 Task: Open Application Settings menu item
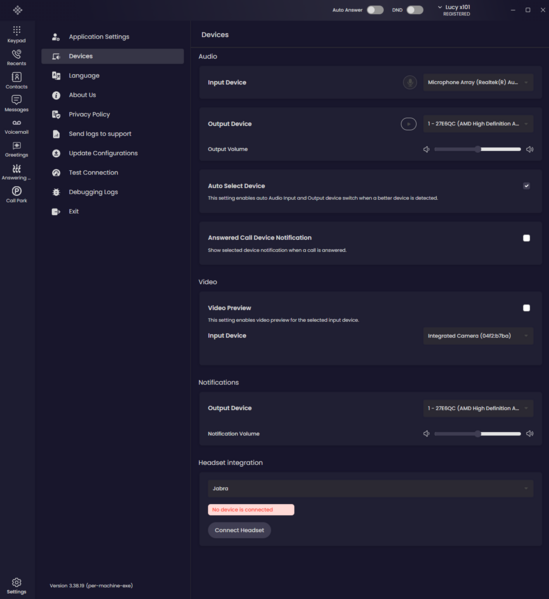[x=112, y=37]
